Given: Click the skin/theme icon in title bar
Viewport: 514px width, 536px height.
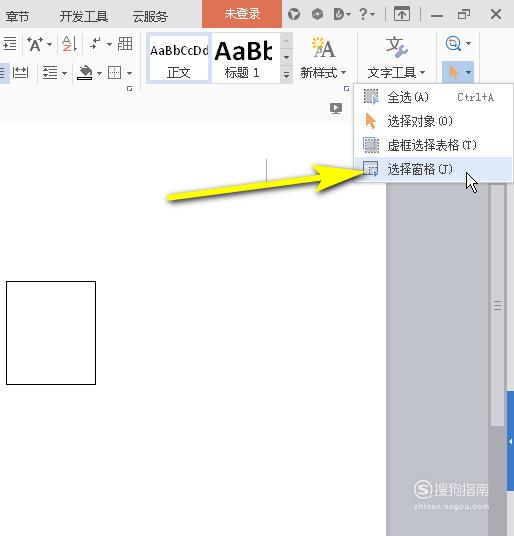Looking at the screenshot, I should click(294, 14).
